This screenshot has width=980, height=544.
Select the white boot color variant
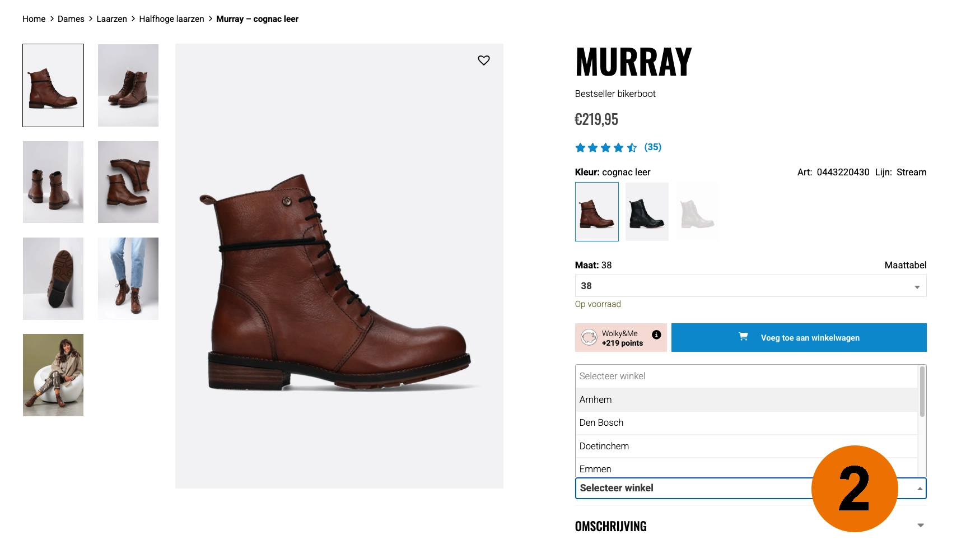tap(697, 212)
